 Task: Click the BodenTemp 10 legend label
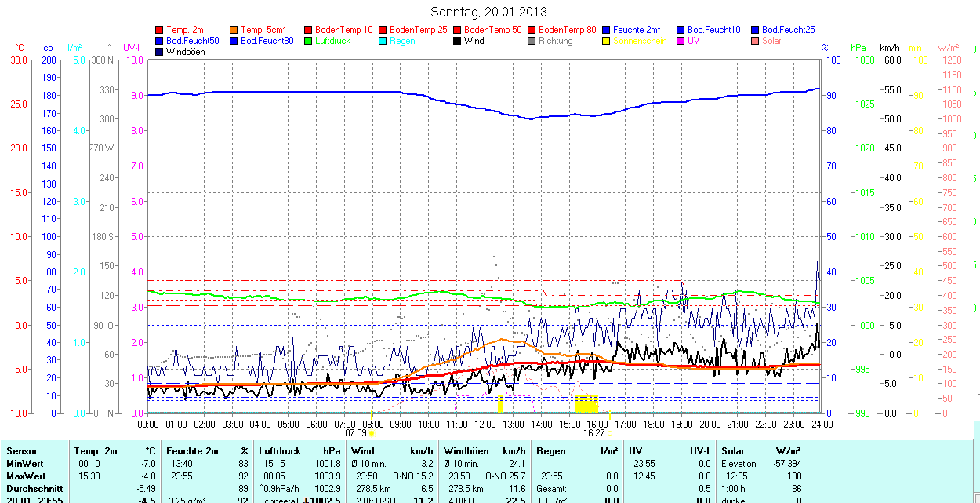pyautogui.click(x=343, y=30)
